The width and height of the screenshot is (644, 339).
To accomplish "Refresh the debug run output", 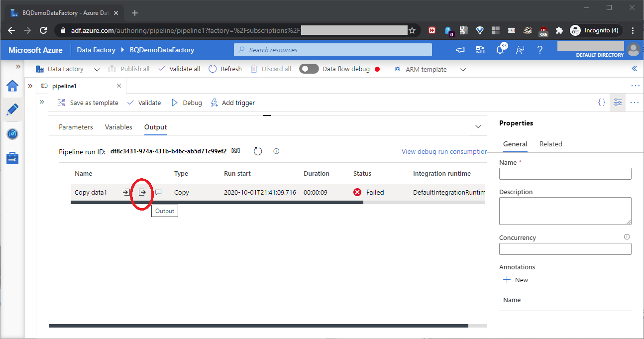I will [258, 151].
